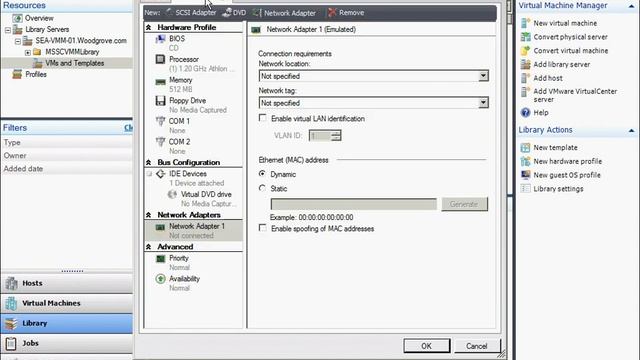This screenshot has height=360, width=640.
Task: Select VMs and Templates tree item
Action: pos(74,63)
